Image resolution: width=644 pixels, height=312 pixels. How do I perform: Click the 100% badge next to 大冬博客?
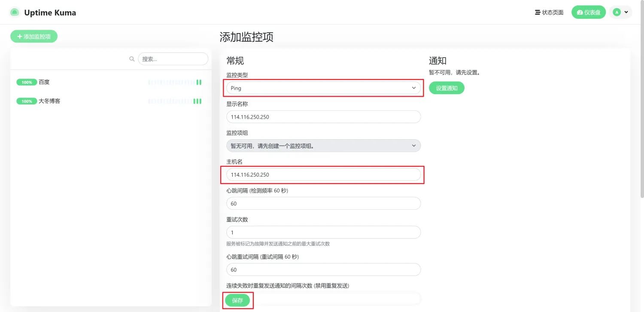pyautogui.click(x=27, y=101)
